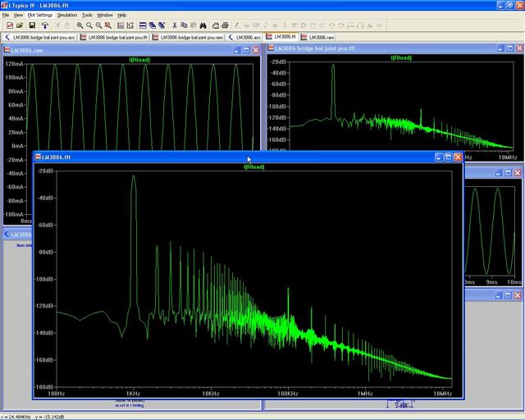This screenshot has width=525, height=420.
Task: Click the Zoom to Fit icon
Action: pos(108,25)
